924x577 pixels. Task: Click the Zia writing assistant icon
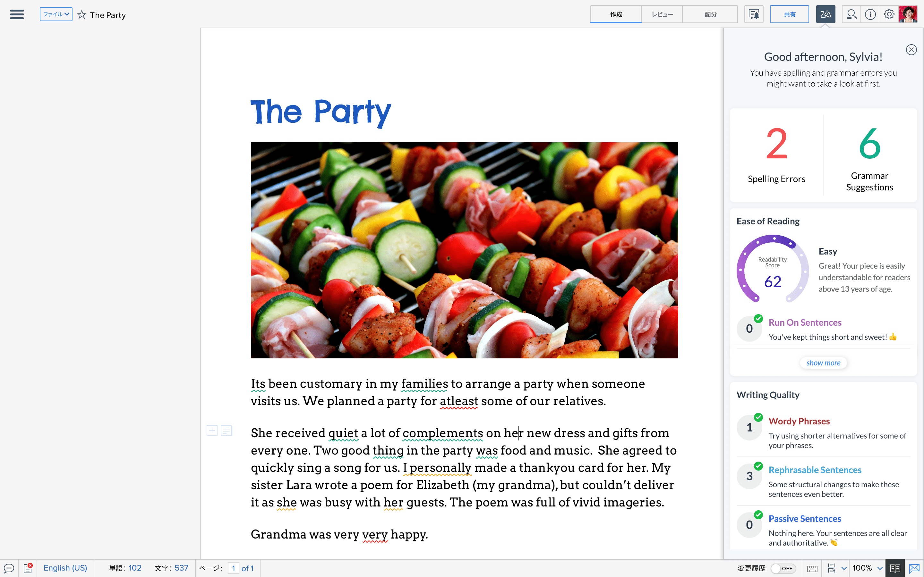pyautogui.click(x=825, y=14)
